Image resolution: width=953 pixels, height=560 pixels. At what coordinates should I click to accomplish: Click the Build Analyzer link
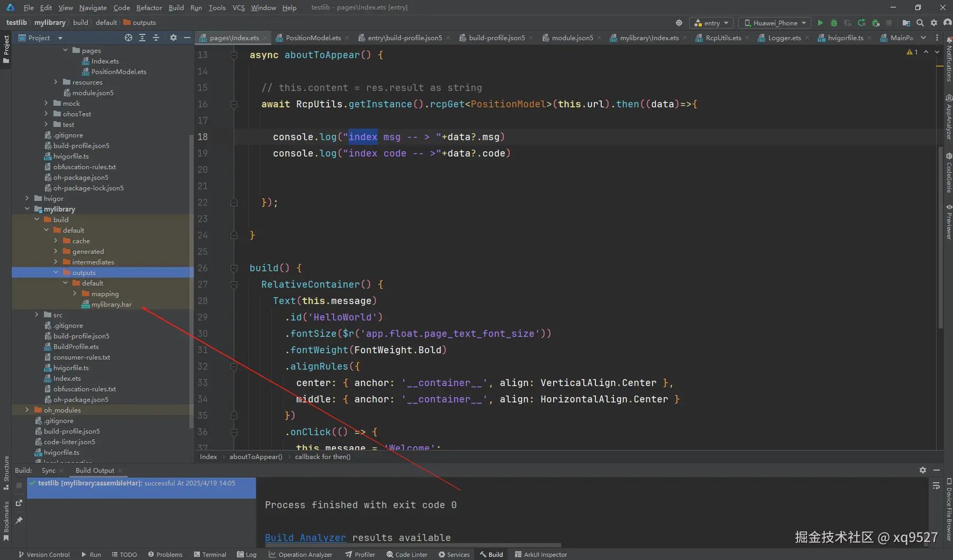coord(305,538)
